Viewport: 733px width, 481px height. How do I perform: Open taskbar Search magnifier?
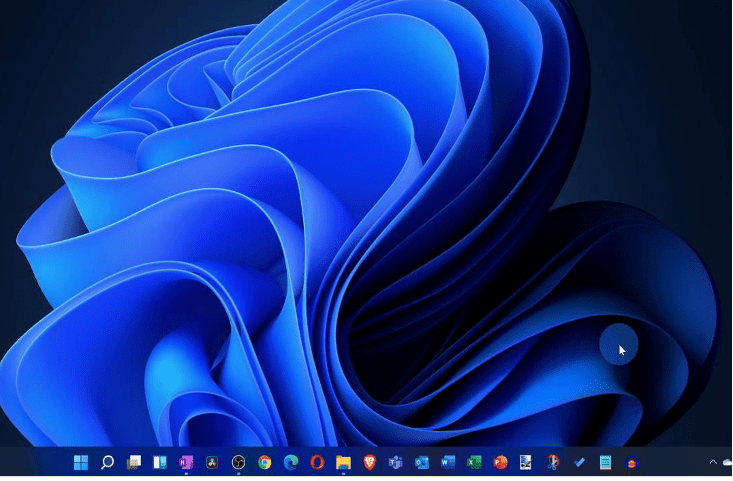108,462
